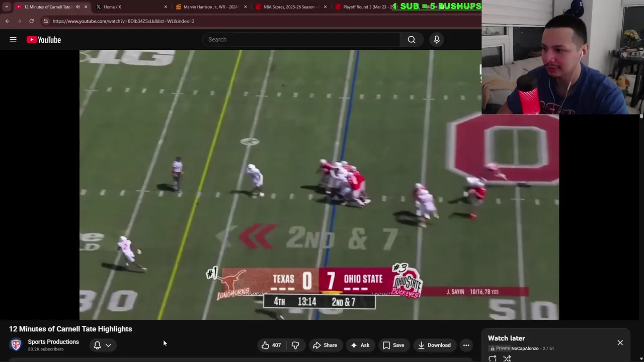Save the video with the Save button
Screen dimensions: 644x362
(x=393, y=345)
